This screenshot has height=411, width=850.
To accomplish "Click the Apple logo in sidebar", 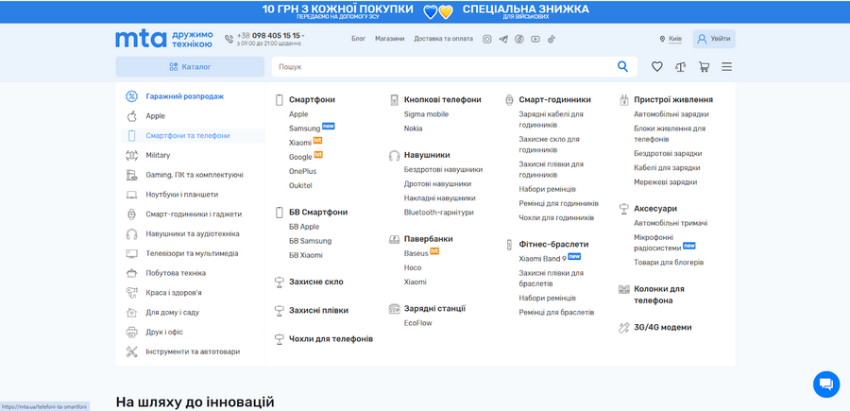I will (x=132, y=116).
